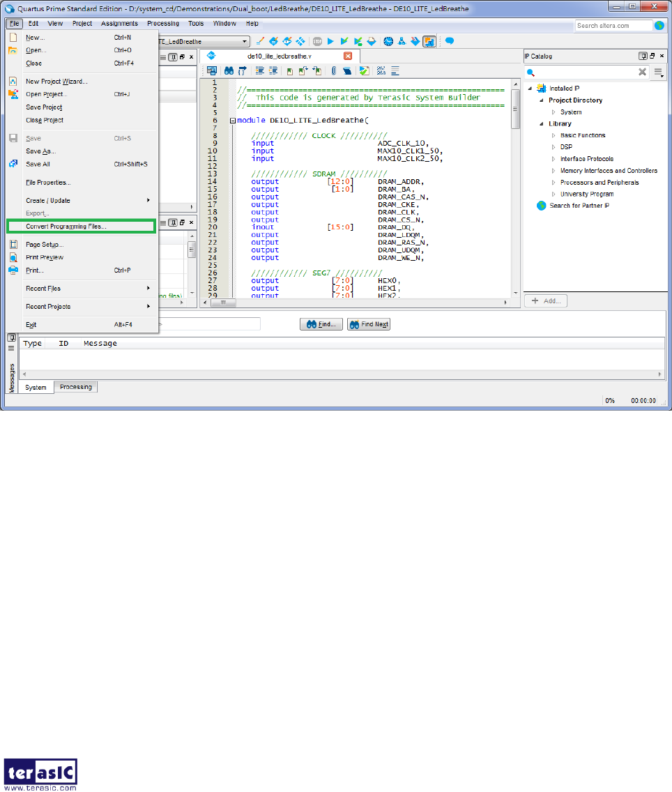
Task: Click the decrease indent icon in editor toolbar
Action: click(273, 70)
